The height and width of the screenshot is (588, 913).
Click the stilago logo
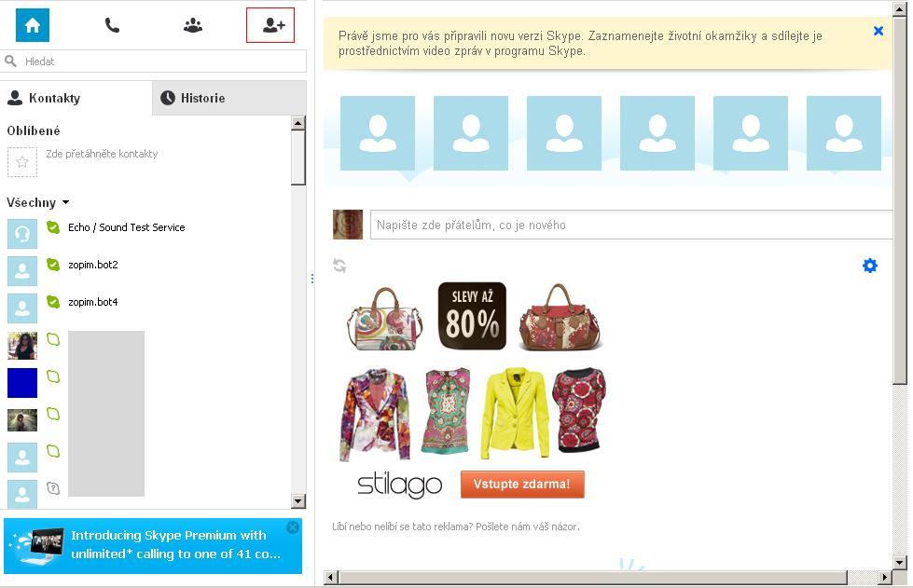coord(399,485)
